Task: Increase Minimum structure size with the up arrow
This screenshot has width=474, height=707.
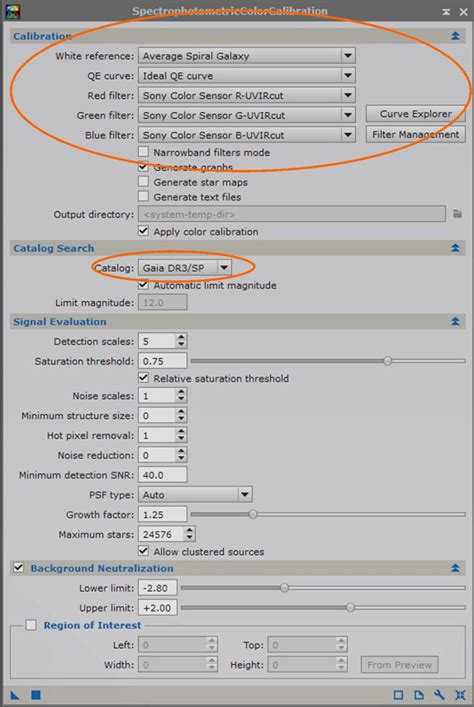Action: (181, 412)
